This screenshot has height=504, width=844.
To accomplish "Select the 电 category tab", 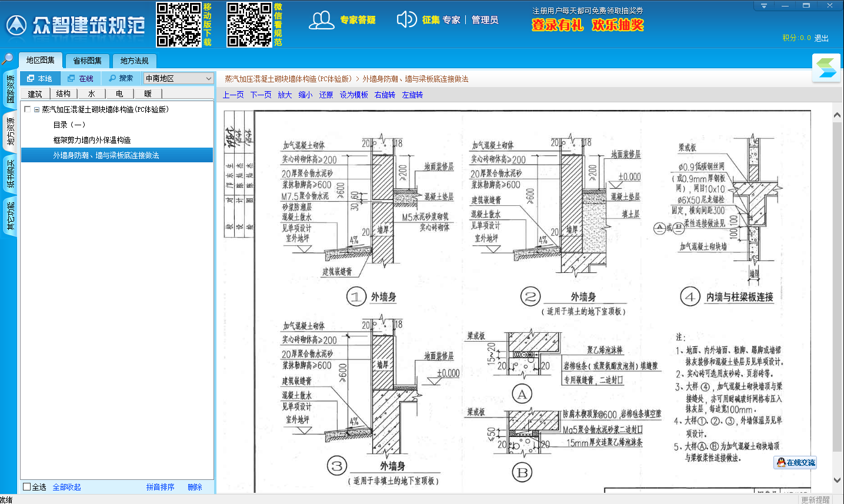I will click(x=119, y=94).
